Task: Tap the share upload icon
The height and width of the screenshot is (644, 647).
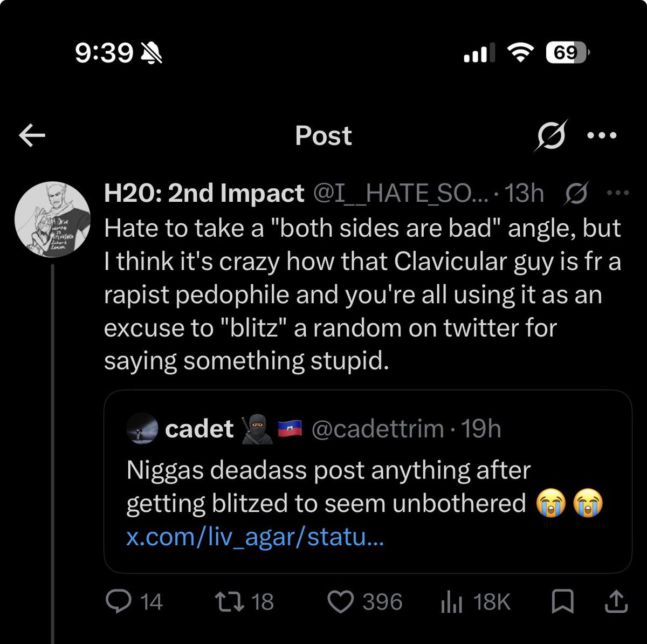Action: pyautogui.click(x=615, y=602)
